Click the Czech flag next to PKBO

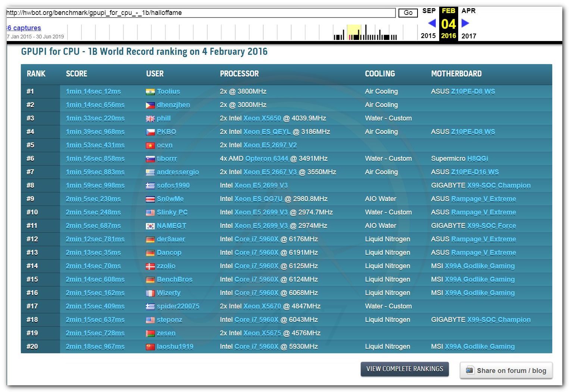tap(150, 132)
